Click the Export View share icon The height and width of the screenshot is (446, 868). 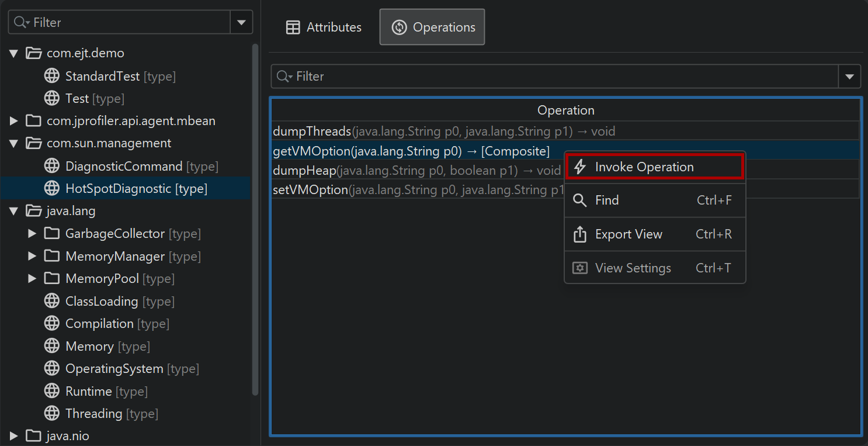[x=579, y=234]
